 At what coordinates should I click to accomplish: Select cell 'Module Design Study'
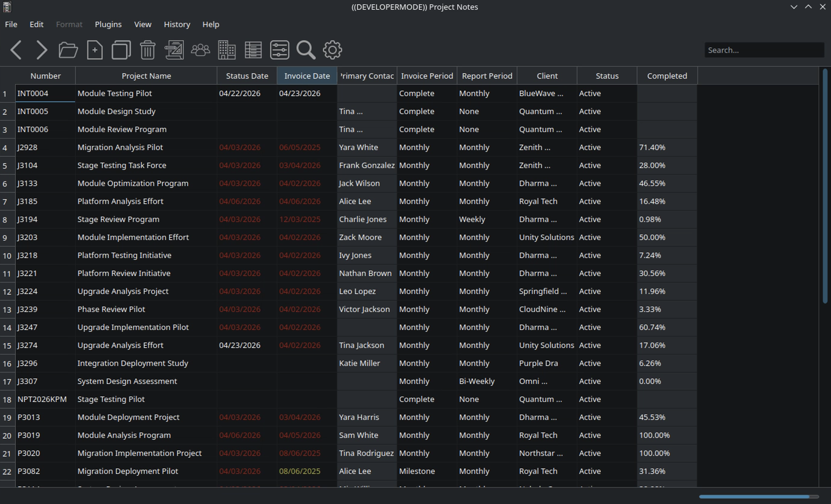click(146, 111)
